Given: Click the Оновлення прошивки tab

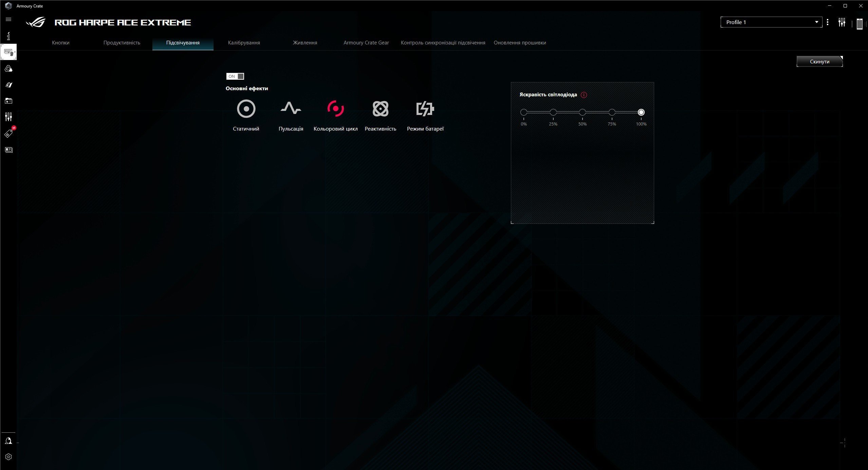Looking at the screenshot, I should click(520, 42).
